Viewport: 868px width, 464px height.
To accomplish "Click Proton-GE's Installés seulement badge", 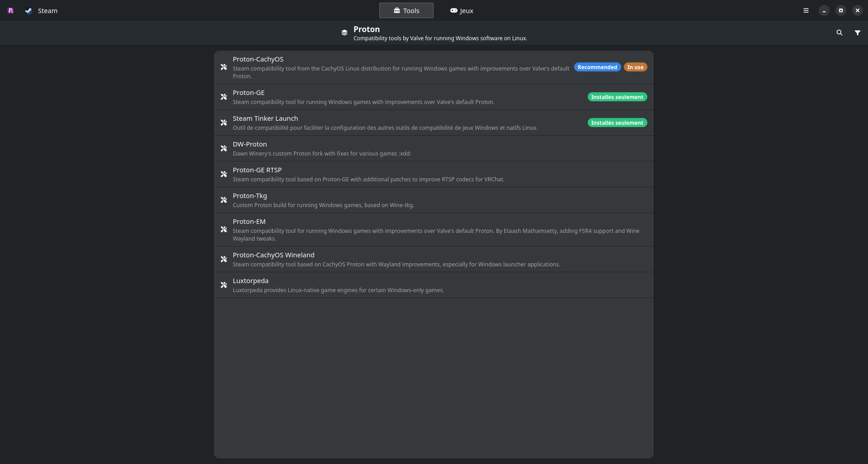I will pyautogui.click(x=617, y=97).
